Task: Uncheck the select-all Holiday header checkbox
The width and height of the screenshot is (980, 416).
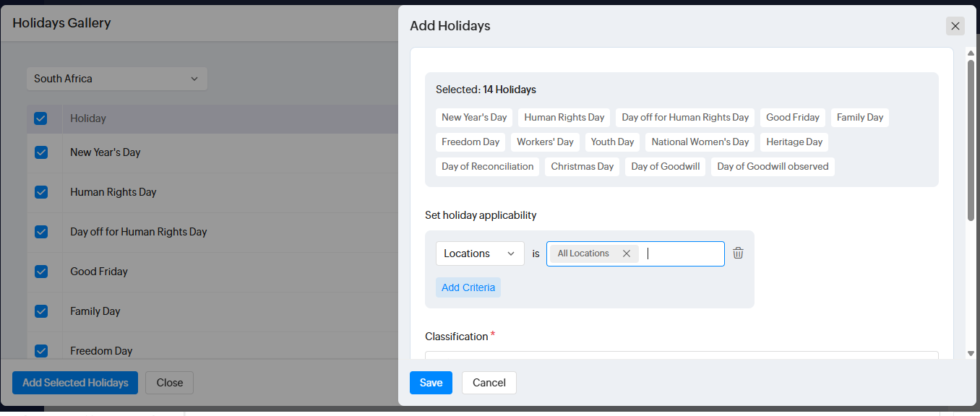Action: tap(40, 118)
